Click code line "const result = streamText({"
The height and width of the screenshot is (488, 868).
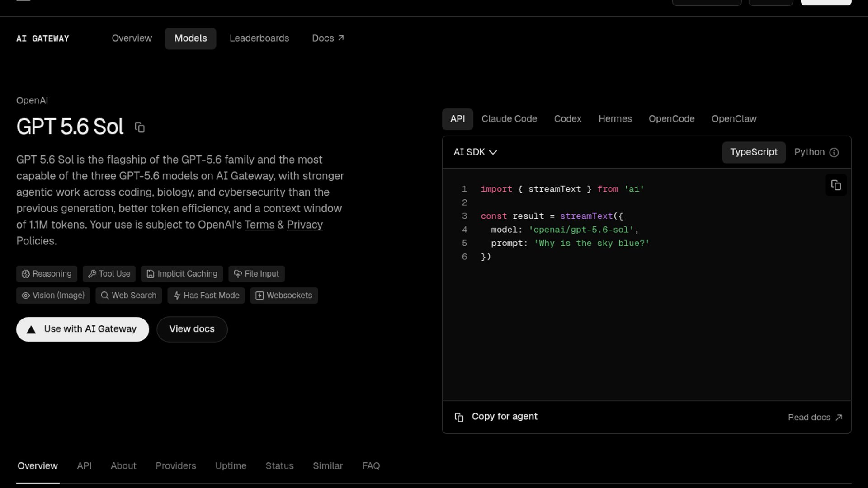coord(552,216)
